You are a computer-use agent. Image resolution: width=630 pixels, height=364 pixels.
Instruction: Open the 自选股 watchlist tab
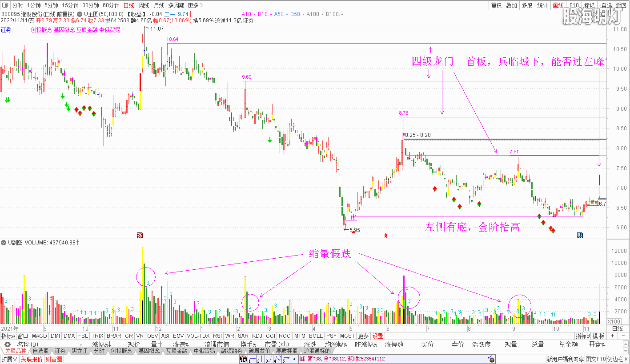coord(40,351)
